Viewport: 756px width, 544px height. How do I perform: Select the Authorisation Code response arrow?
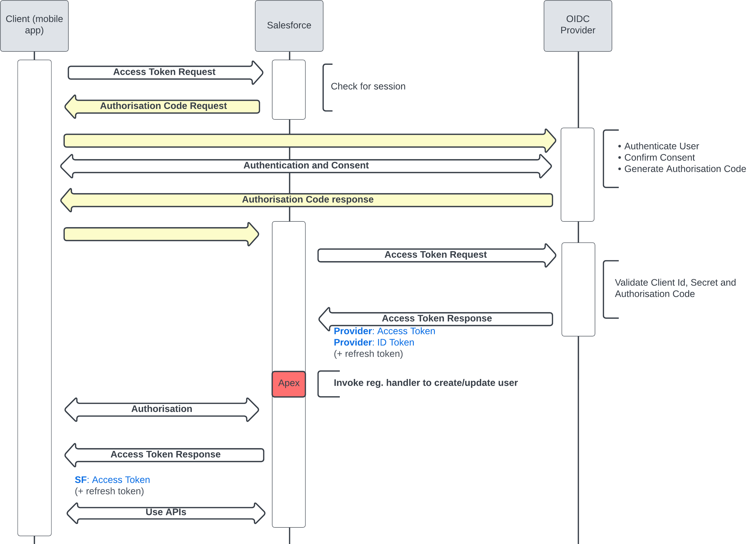pos(307,200)
